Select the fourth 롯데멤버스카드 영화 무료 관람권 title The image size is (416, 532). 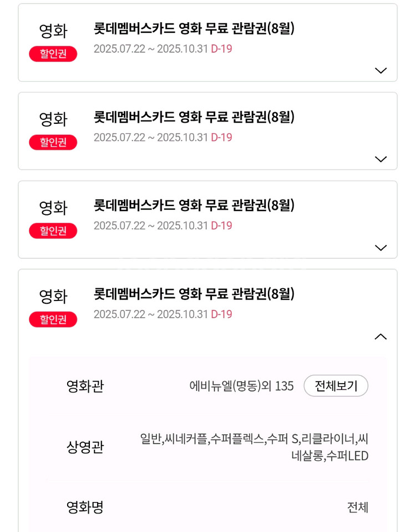194,294
